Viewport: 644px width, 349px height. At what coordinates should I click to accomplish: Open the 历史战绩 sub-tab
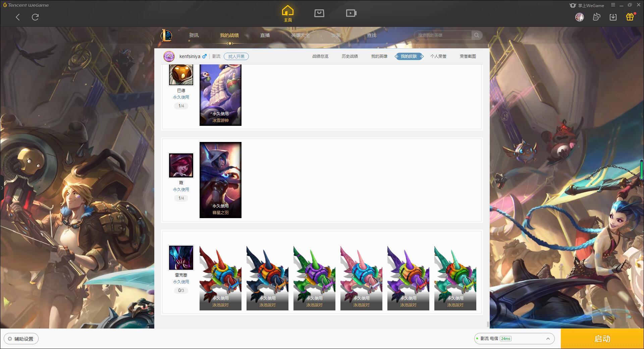pyautogui.click(x=350, y=56)
